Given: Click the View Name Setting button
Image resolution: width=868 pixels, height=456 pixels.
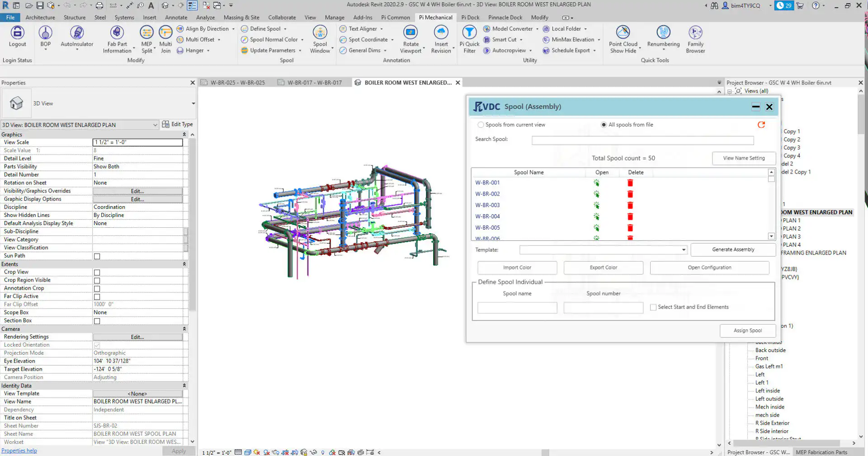Looking at the screenshot, I should (744, 158).
